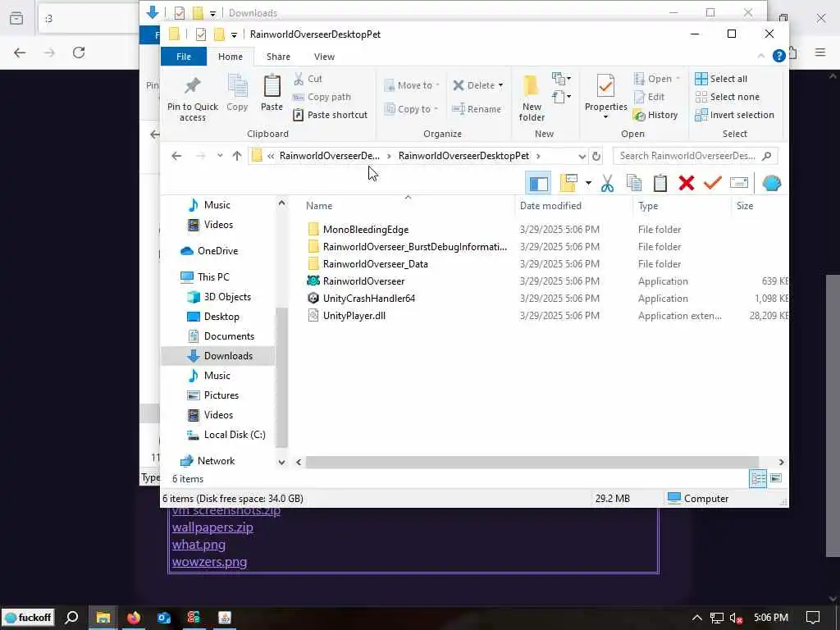The width and height of the screenshot is (840, 630).
Task: Select RainworldOverseer_Data folder
Action: pos(375,263)
